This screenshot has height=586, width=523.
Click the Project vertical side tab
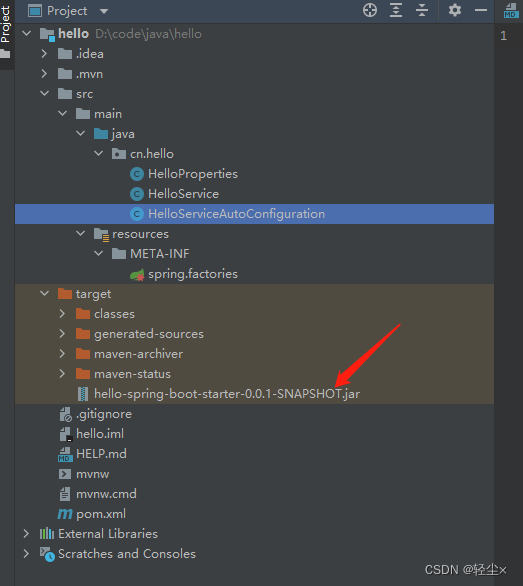pos(5,25)
